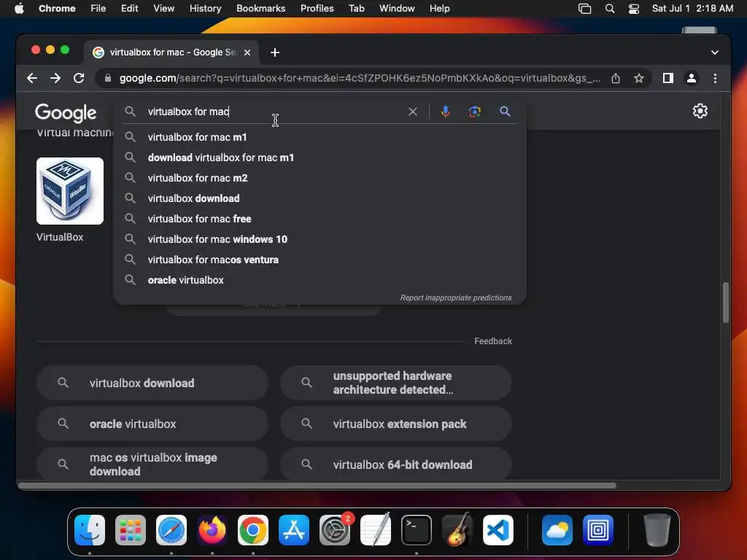Open Google quick settings gear

pyautogui.click(x=700, y=111)
